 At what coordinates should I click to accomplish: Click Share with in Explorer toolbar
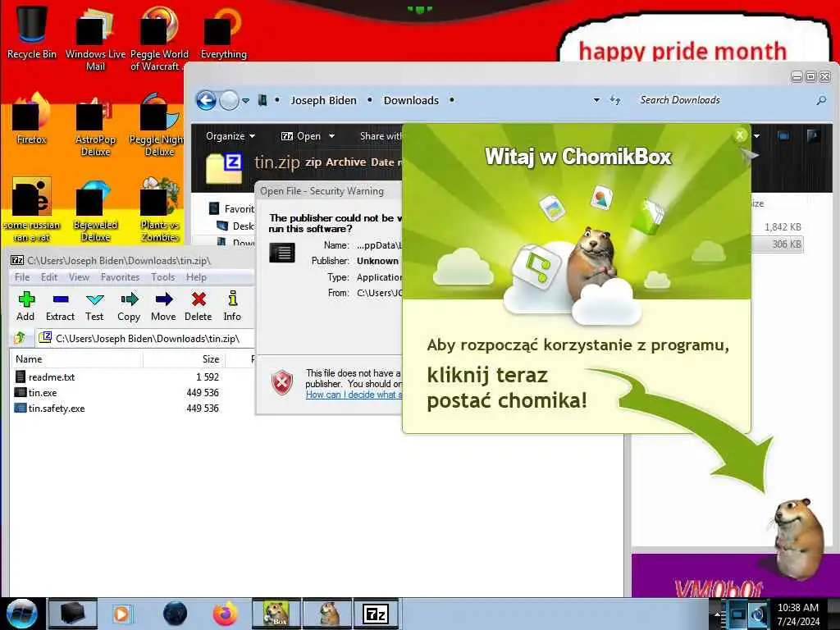[381, 136]
